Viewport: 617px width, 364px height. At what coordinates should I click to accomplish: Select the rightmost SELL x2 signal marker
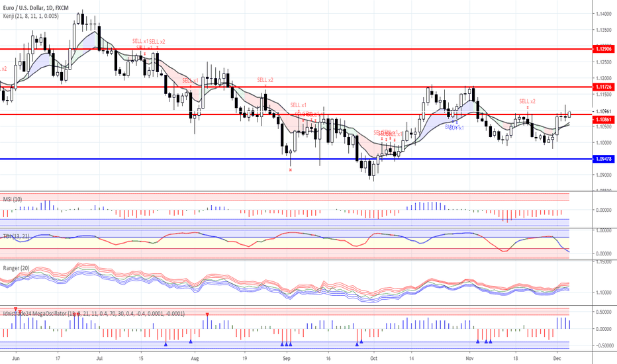point(527,101)
